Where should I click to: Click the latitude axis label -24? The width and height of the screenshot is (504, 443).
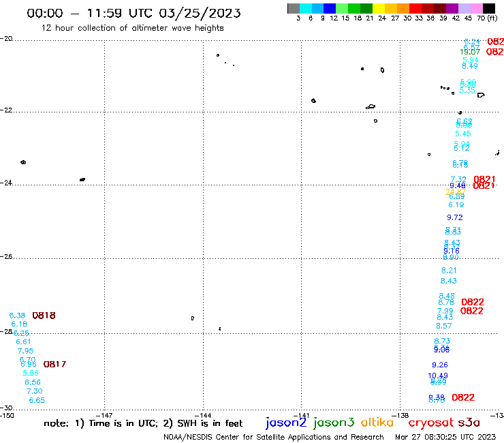pyautogui.click(x=6, y=183)
